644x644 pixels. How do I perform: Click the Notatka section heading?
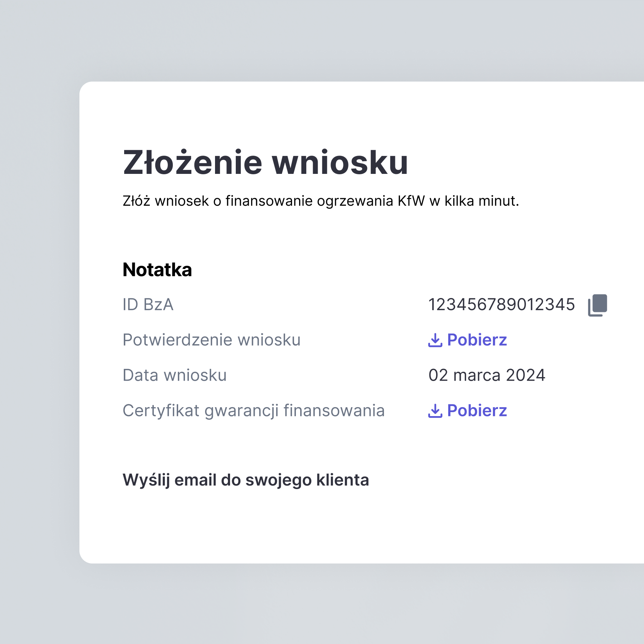pos(157,270)
